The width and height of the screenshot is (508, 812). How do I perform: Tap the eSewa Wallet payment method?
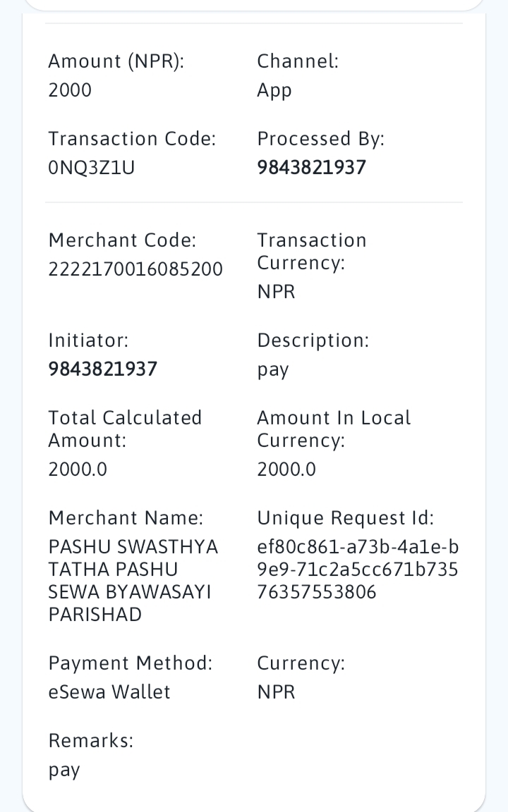(109, 692)
